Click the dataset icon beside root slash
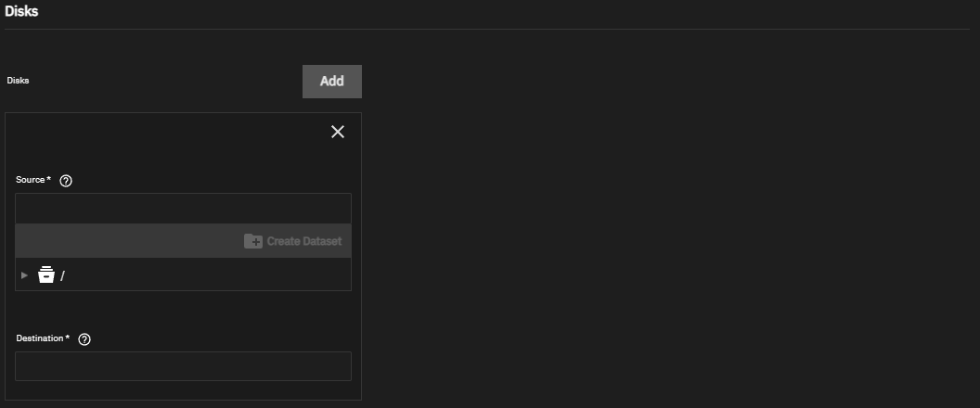The width and height of the screenshot is (980, 408). (46, 274)
